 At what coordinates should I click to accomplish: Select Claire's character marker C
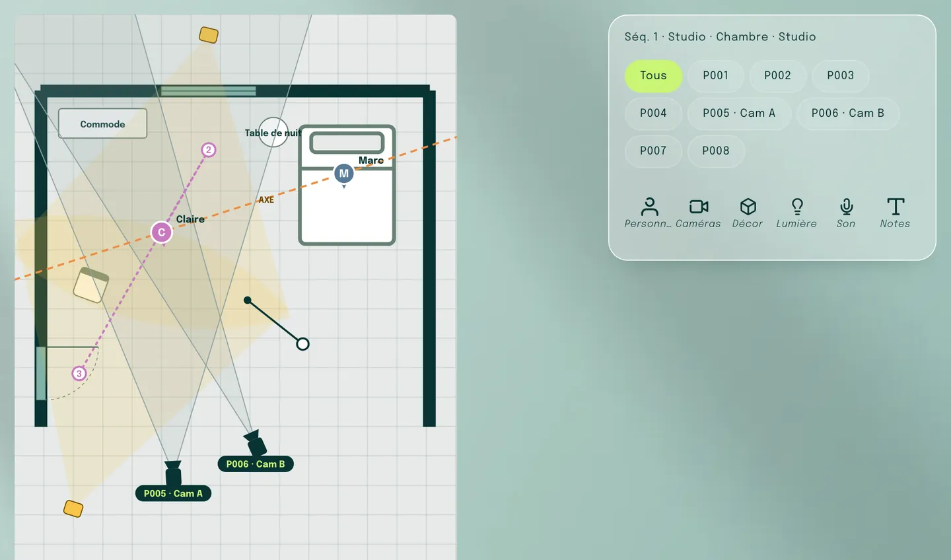tap(161, 232)
